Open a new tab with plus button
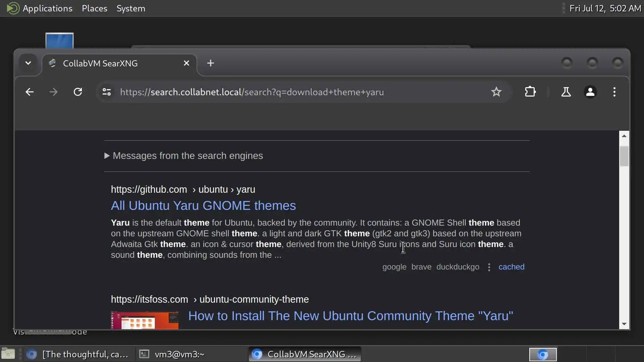The height and width of the screenshot is (362, 644). pyautogui.click(x=210, y=63)
